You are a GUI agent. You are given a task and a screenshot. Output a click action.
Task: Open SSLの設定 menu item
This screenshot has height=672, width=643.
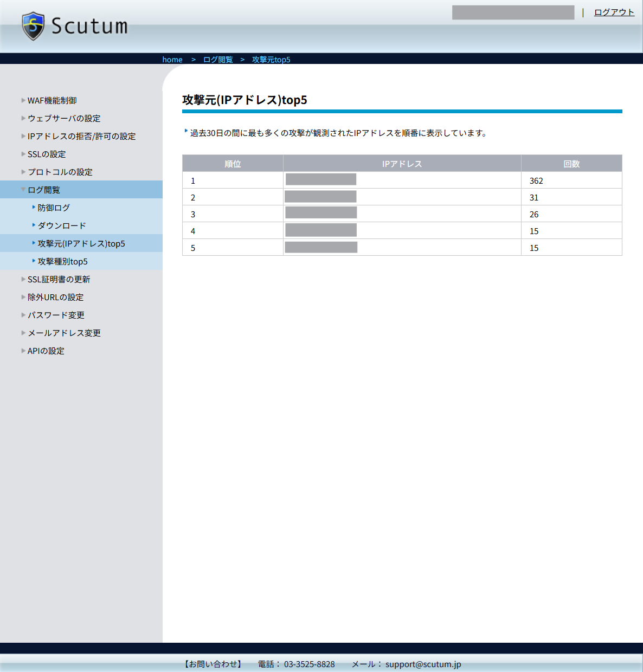coord(47,154)
